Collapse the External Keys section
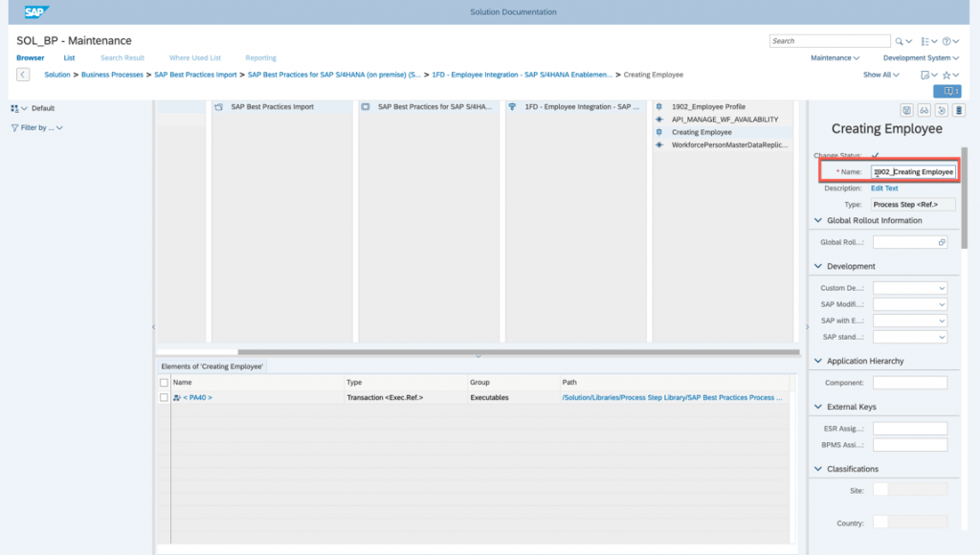This screenshot has height=555, width=980. tap(818, 407)
